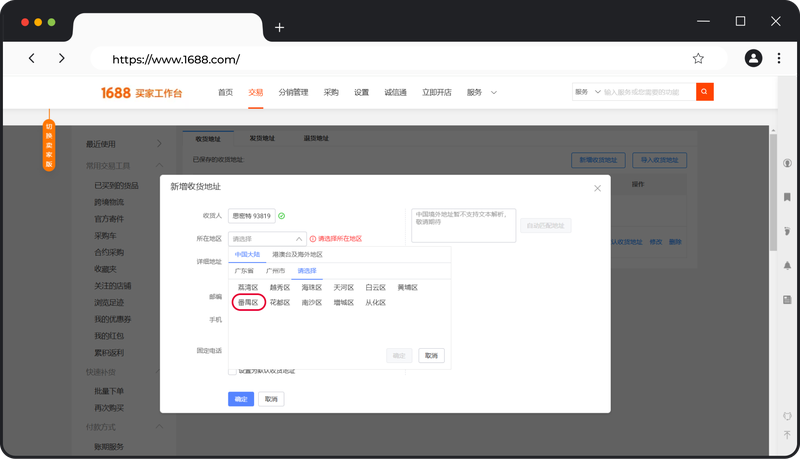Open the browser three-dot menu
This screenshot has width=800, height=459.
[x=778, y=59]
